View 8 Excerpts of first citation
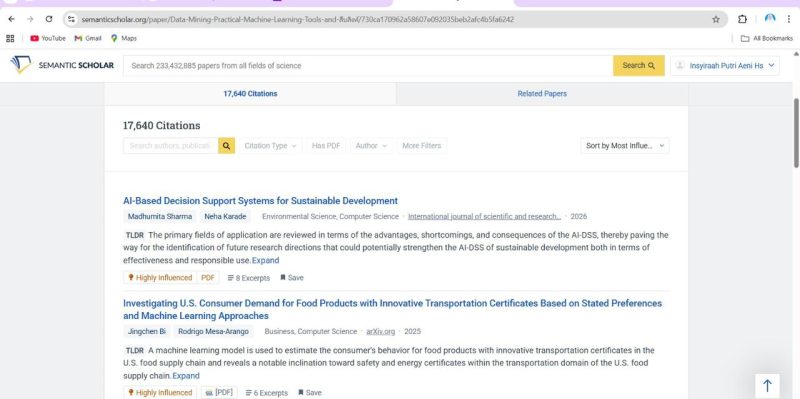This screenshot has height=399, width=800. [x=248, y=278]
